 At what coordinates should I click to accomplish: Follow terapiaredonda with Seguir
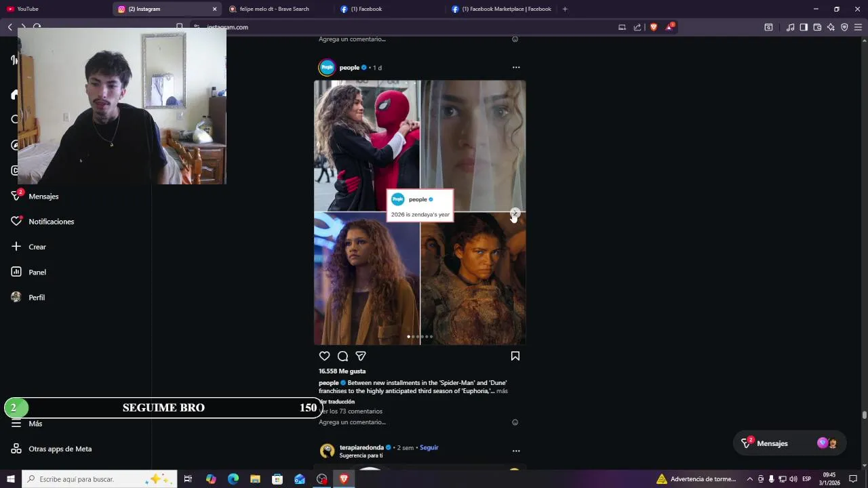coord(429,447)
